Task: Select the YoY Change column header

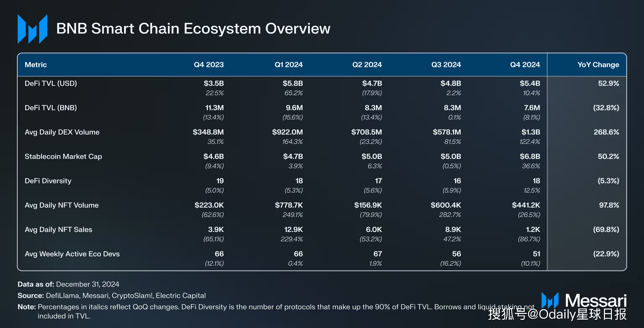Action: [x=598, y=65]
